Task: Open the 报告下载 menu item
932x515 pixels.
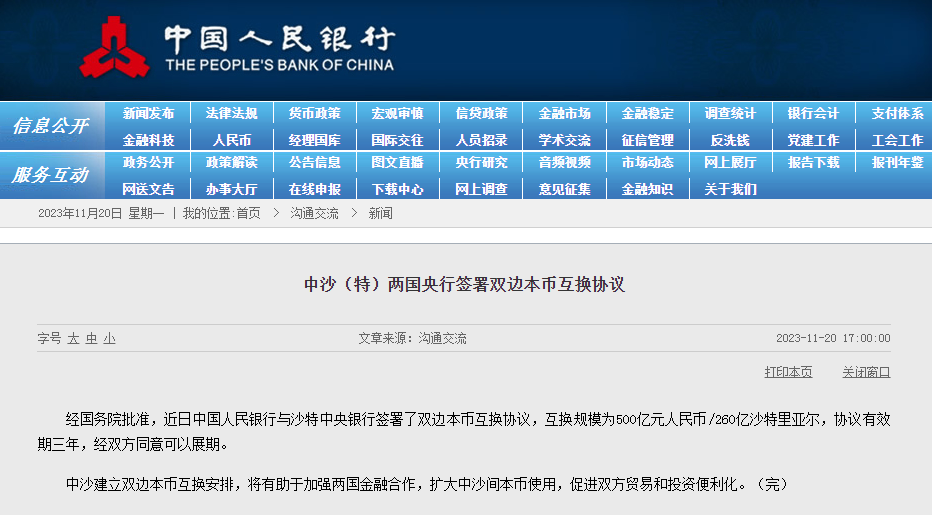Action: (x=813, y=162)
